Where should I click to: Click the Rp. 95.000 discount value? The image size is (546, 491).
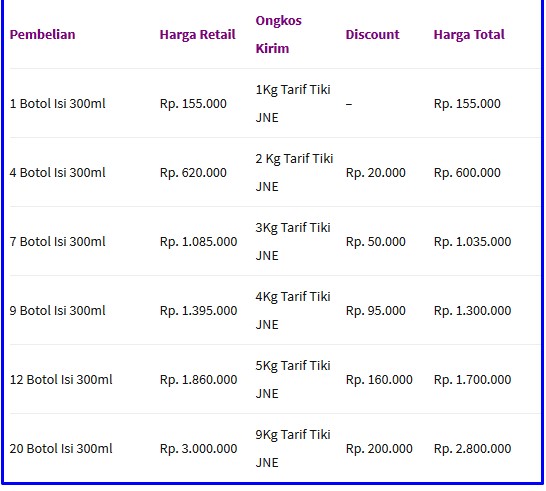pos(376,310)
